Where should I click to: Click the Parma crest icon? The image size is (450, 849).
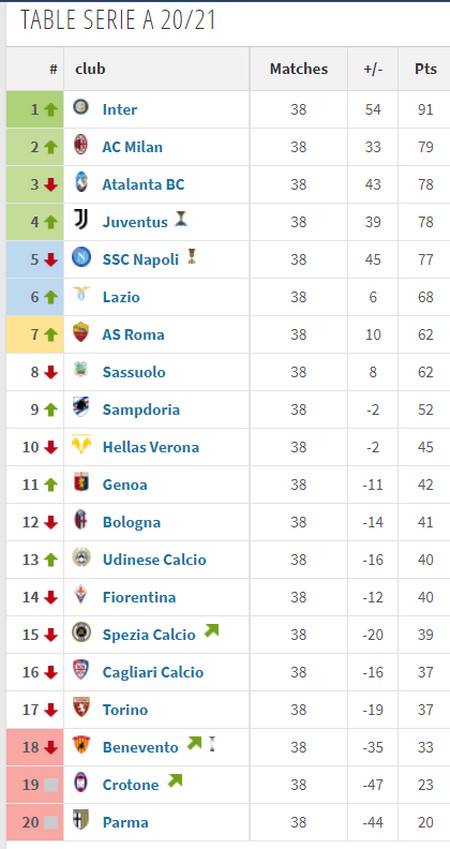(x=81, y=820)
